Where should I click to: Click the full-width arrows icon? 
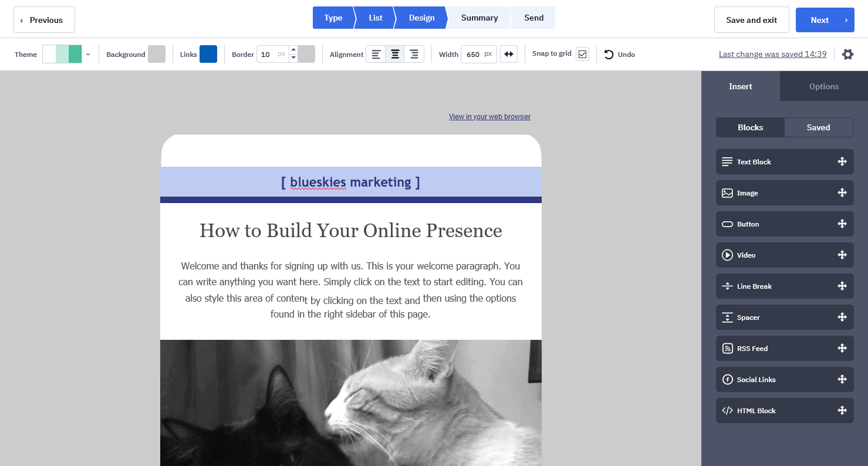point(509,55)
